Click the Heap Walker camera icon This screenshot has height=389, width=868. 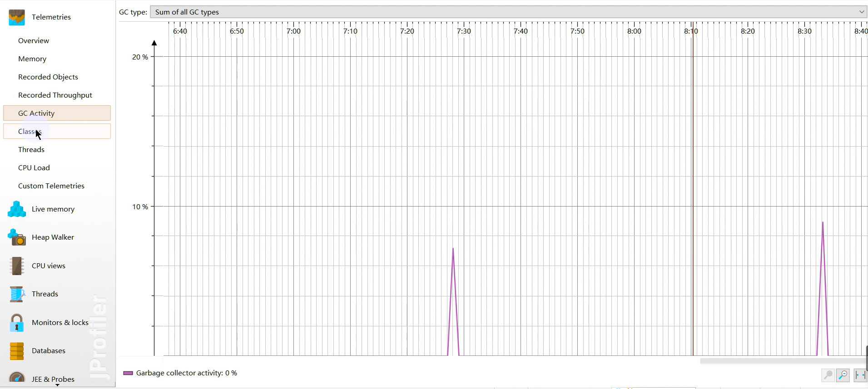[x=17, y=237]
